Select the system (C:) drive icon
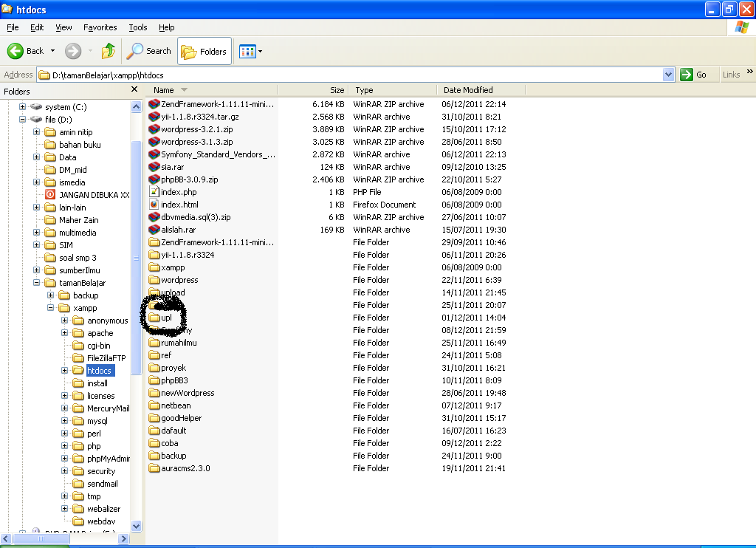The image size is (756, 548). 36,106
